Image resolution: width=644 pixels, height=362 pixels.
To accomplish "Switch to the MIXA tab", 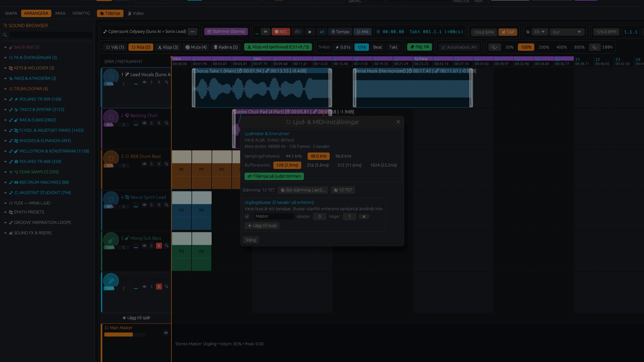I will [x=60, y=13].
